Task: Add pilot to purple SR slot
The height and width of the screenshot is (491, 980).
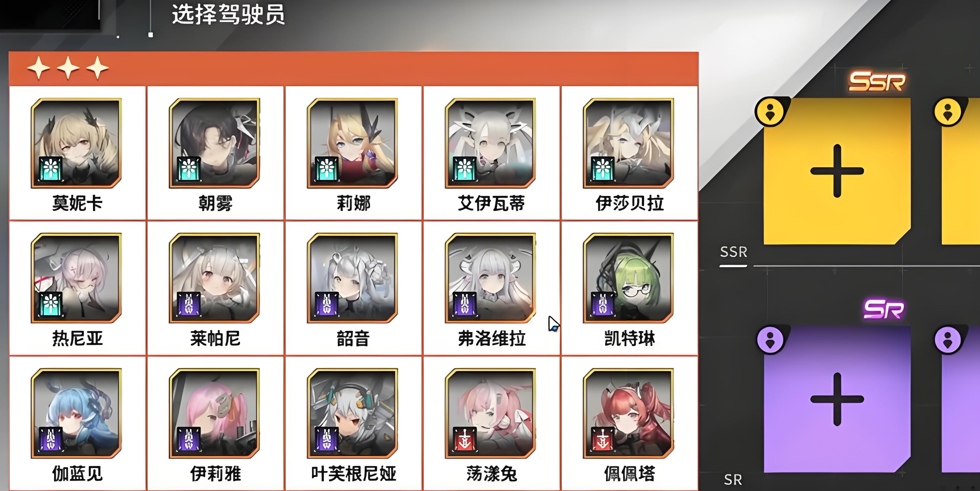Action: click(837, 399)
